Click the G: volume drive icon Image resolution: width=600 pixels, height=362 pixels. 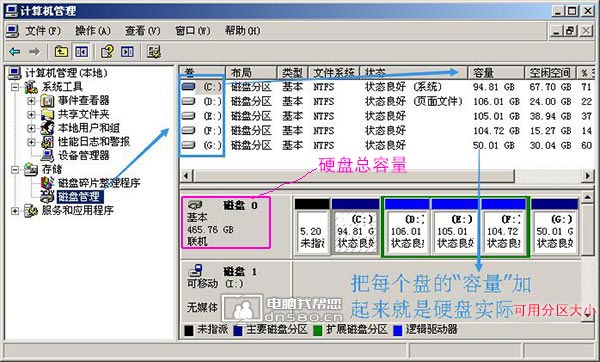click(188, 145)
